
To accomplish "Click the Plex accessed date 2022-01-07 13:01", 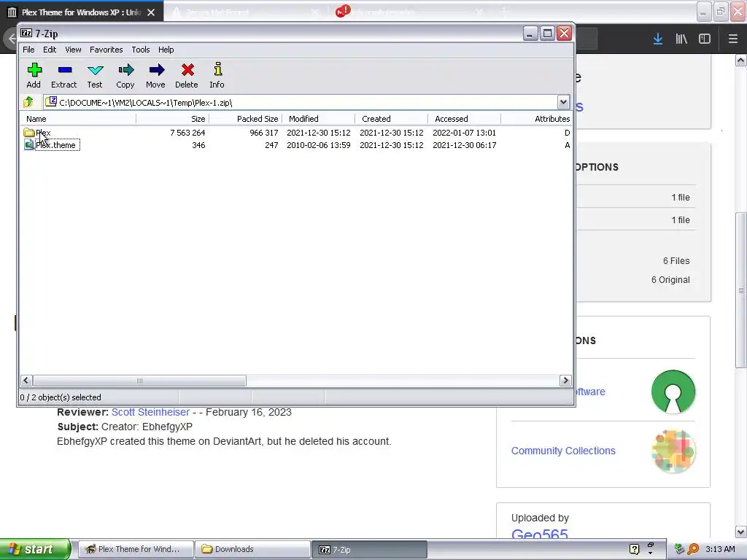I will [x=464, y=133].
